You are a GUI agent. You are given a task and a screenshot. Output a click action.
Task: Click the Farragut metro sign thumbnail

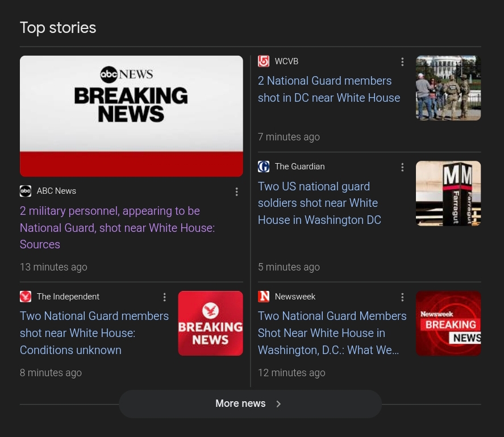[x=448, y=193]
